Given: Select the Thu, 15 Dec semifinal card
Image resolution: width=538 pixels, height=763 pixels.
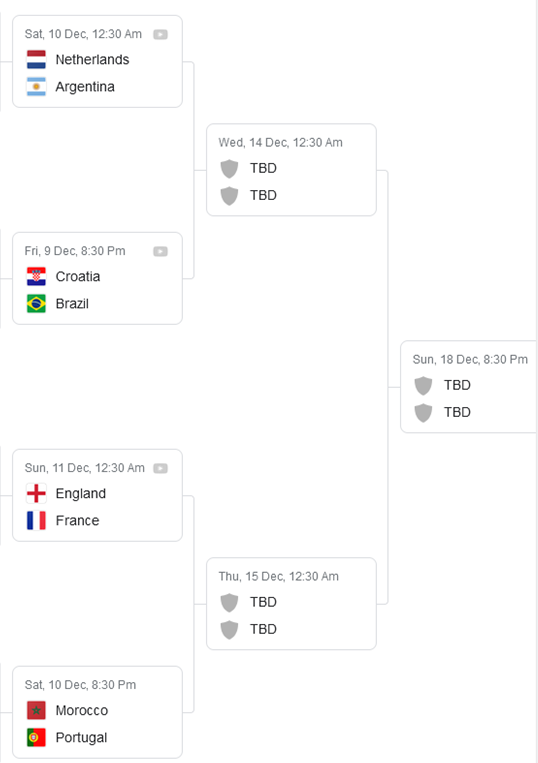Looking at the screenshot, I should 291,604.
